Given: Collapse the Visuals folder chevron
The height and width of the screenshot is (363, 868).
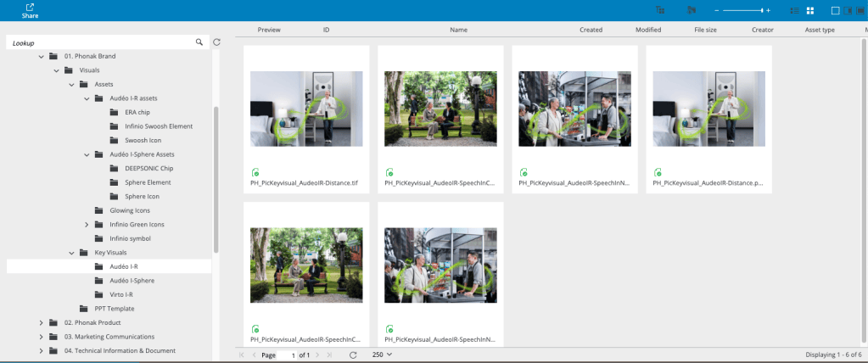Looking at the screenshot, I should 57,70.
